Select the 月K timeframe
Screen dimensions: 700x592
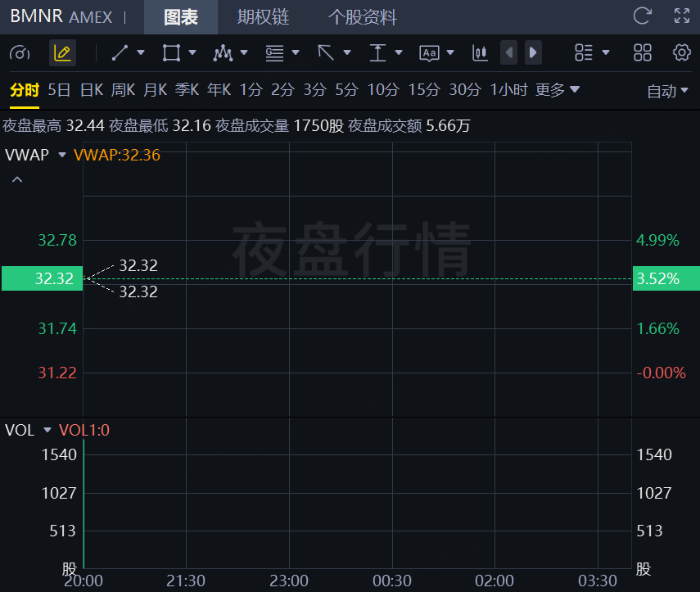155,90
